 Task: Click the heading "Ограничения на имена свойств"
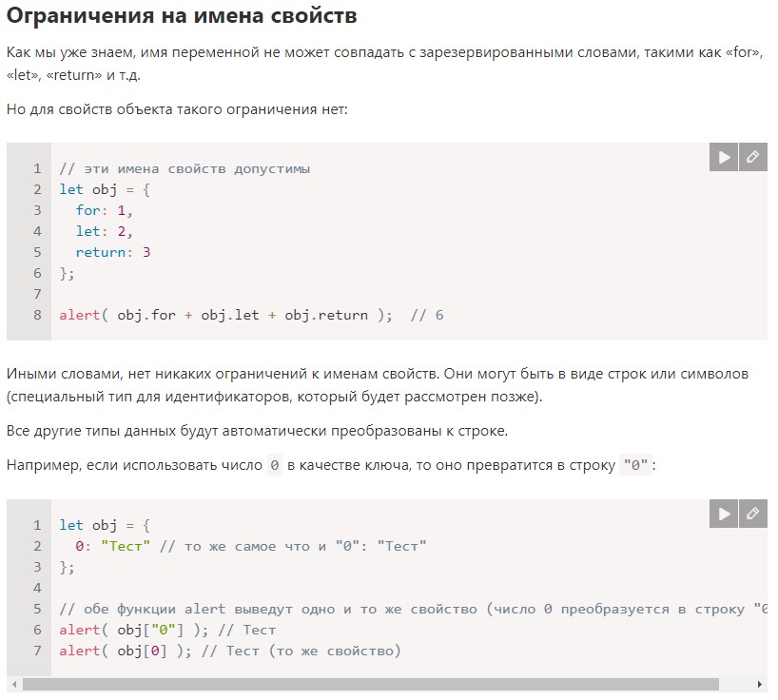coord(182,16)
